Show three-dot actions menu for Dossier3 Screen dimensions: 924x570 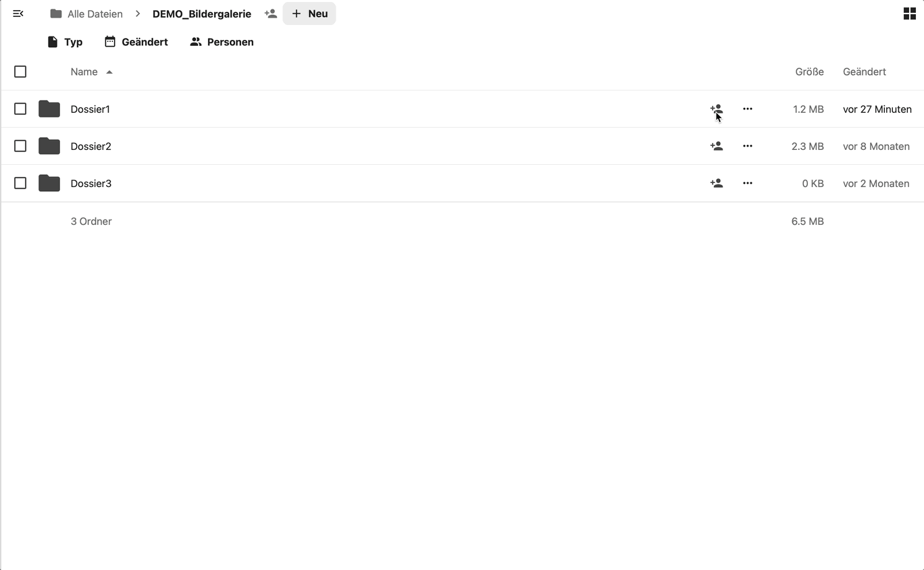click(x=747, y=183)
